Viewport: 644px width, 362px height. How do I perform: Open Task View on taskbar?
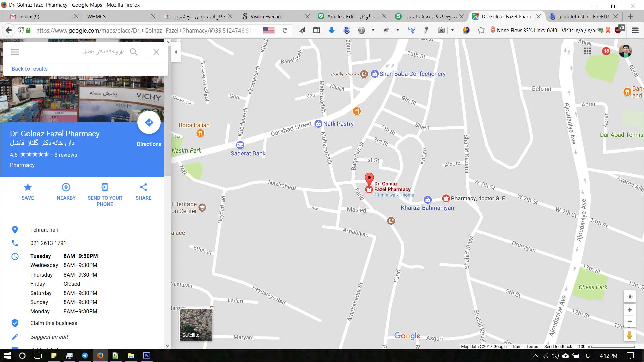coord(38,356)
